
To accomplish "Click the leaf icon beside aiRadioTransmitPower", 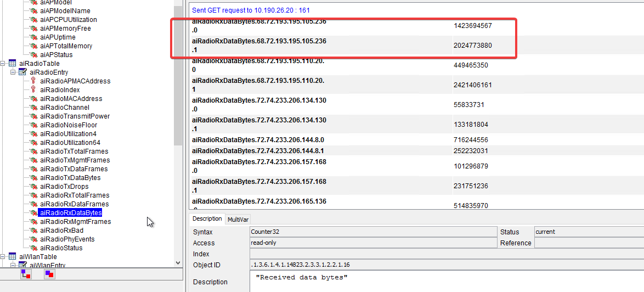I will click(35, 116).
